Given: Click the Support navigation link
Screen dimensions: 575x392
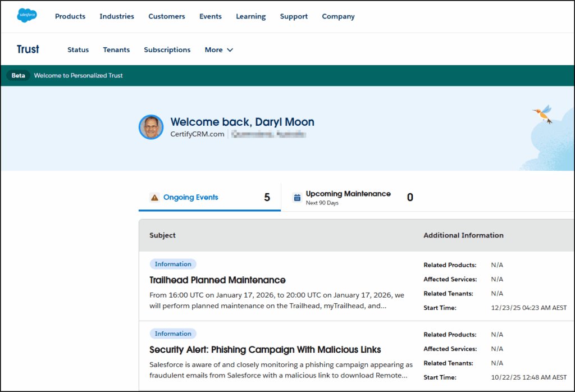Looking at the screenshot, I should pos(294,16).
